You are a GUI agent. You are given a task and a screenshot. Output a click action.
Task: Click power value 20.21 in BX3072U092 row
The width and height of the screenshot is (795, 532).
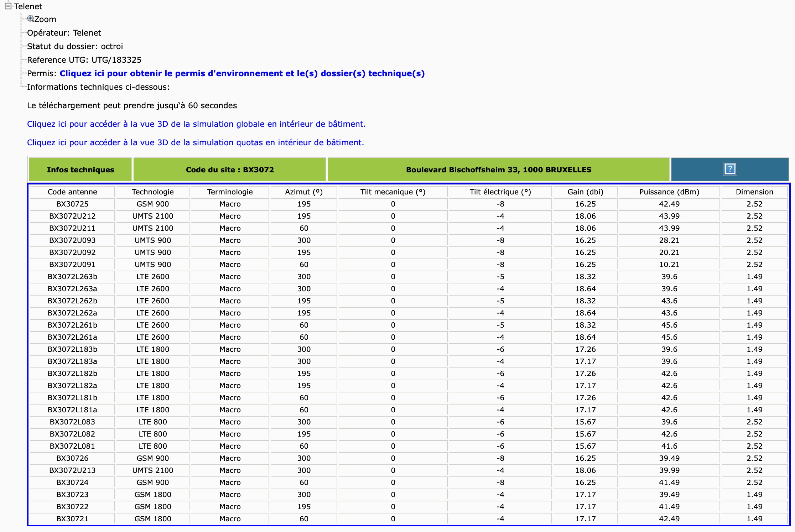coord(669,252)
